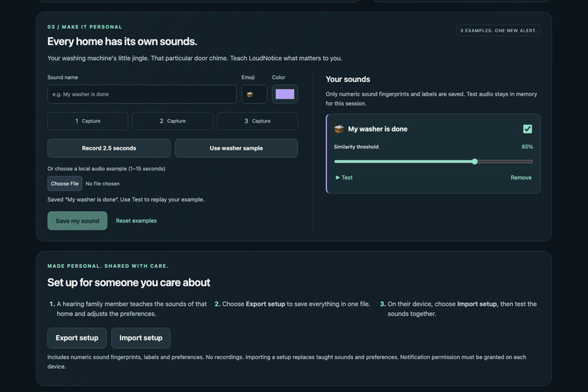Click the Similarity threshold slider handle
This screenshot has height=392, width=588.
[475, 161]
